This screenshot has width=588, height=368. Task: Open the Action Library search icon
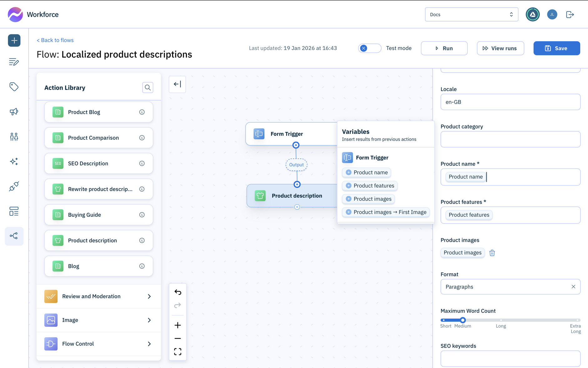[x=148, y=88]
